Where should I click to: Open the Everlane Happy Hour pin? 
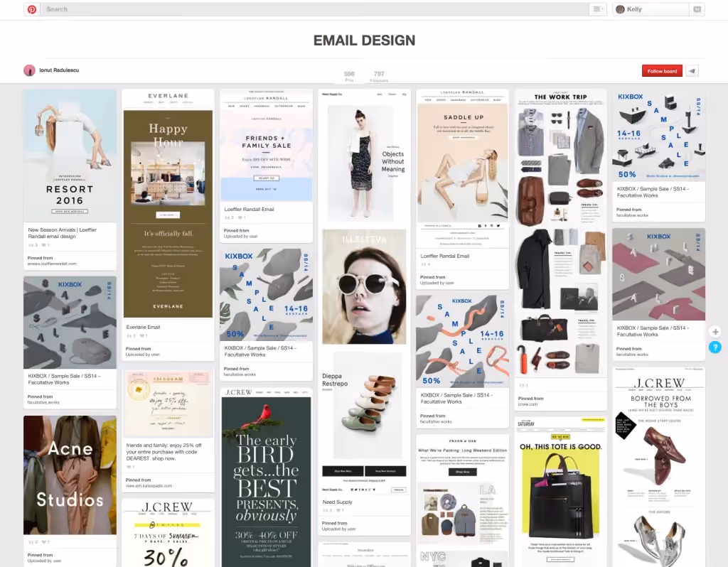pos(168,204)
